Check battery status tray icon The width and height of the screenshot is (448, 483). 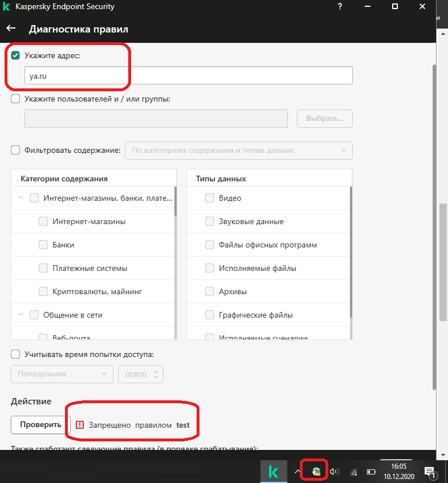point(371,472)
